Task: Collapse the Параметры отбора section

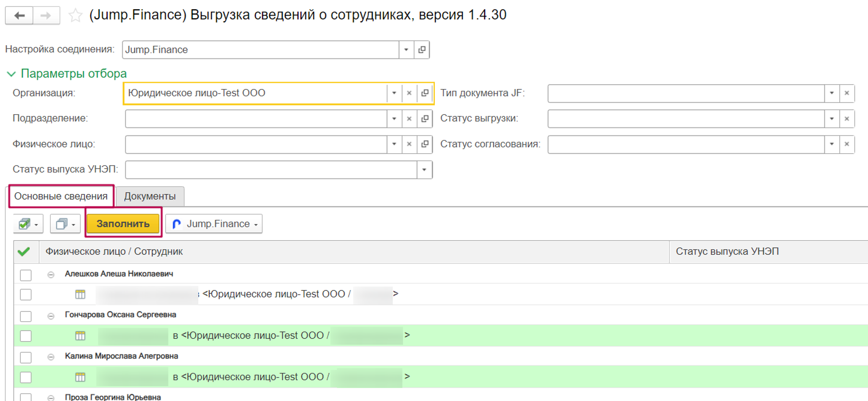Action: coord(11,74)
